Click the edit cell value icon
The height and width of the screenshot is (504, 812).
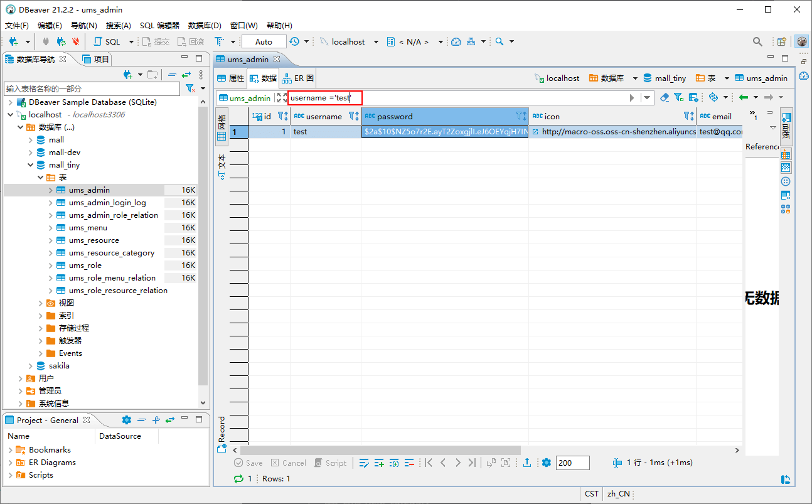[x=363, y=463]
